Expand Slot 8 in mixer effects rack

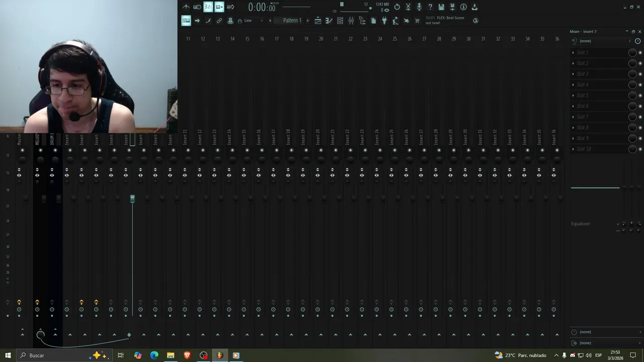click(x=573, y=128)
